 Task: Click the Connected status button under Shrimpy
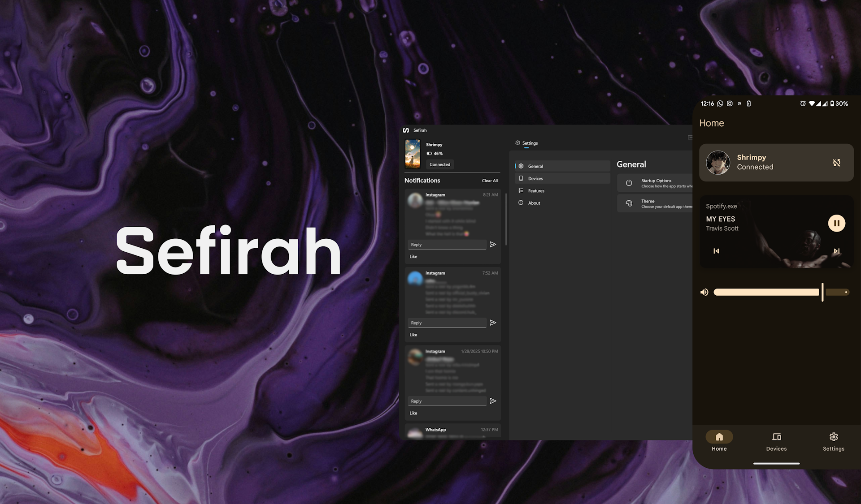[x=439, y=164]
